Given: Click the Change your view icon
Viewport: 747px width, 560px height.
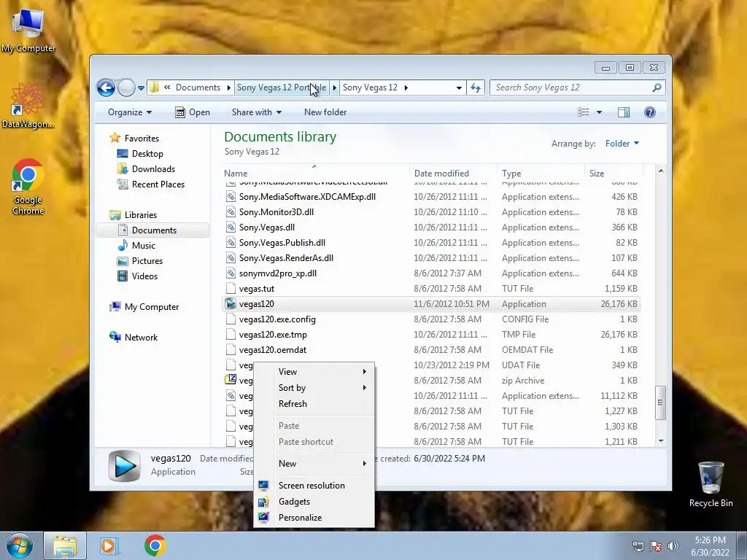Looking at the screenshot, I should tap(583, 112).
